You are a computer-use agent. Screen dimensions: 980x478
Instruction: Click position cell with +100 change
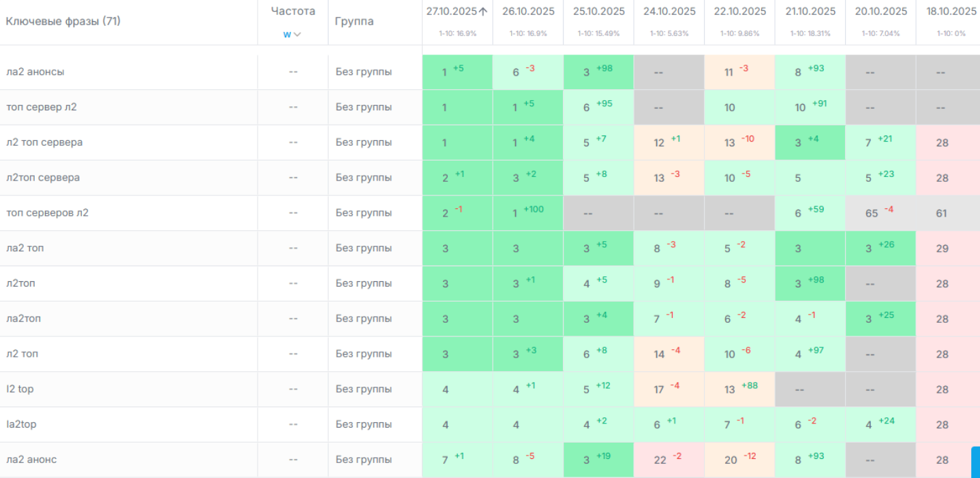tap(528, 212)
